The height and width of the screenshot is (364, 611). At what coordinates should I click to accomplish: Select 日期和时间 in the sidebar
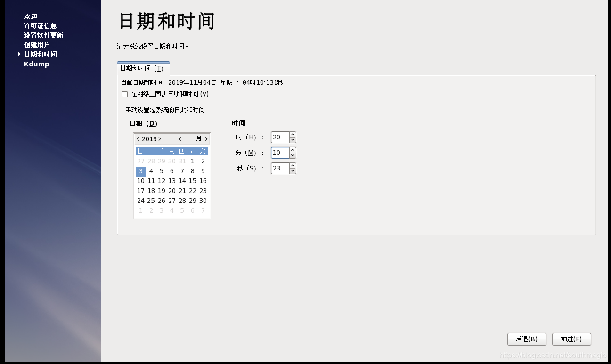[41, 54]
